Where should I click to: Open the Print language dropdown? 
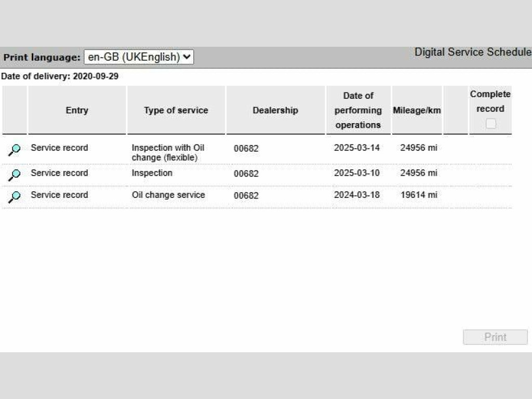pos(139,57)
